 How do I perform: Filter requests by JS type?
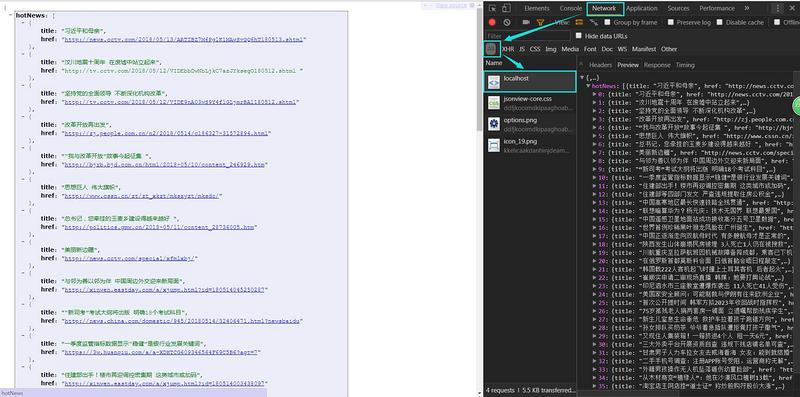(x=522, y=49)
